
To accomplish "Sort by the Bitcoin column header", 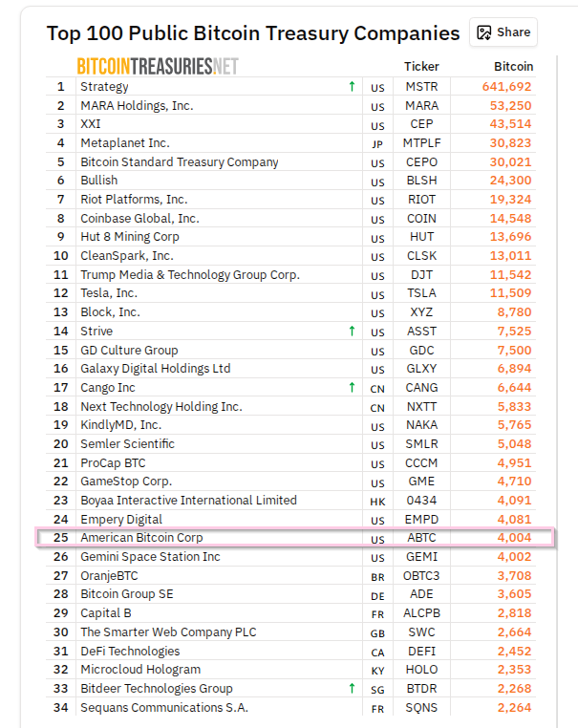I will click(513, 67).
